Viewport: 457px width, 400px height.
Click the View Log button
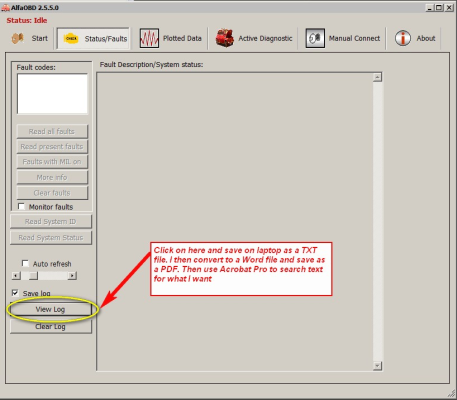click(51, 309)
